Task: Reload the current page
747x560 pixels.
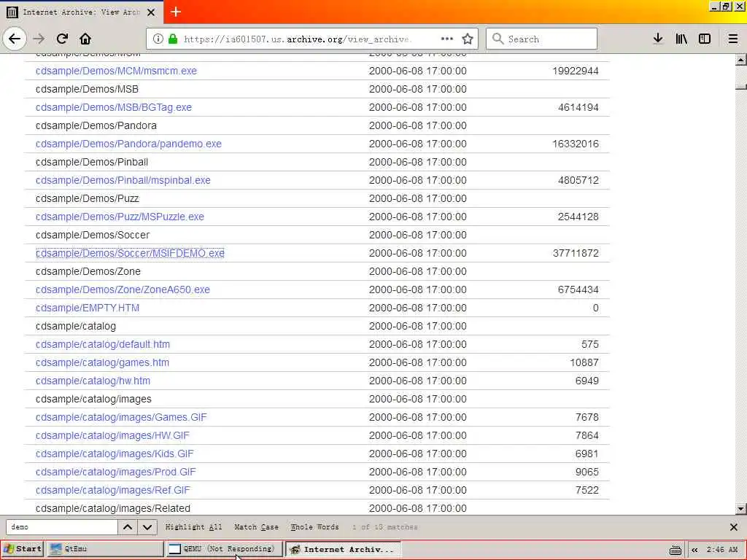Action: coord(62,39)
